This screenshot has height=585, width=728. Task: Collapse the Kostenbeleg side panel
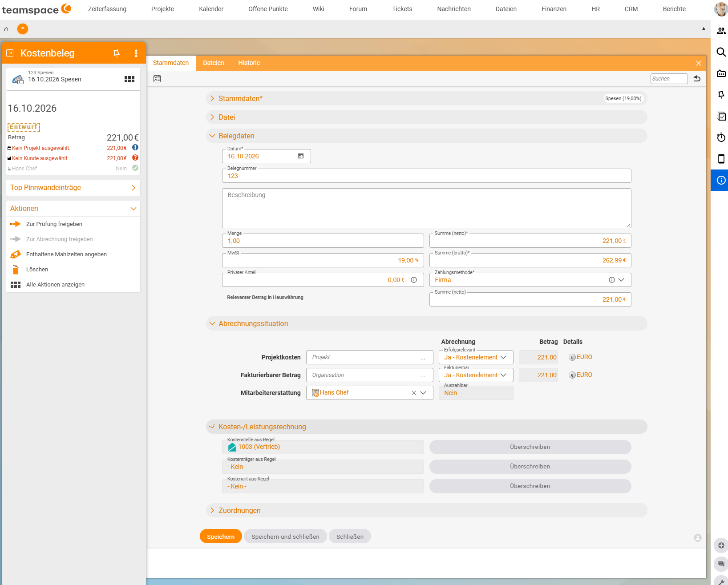click(10, 53)
